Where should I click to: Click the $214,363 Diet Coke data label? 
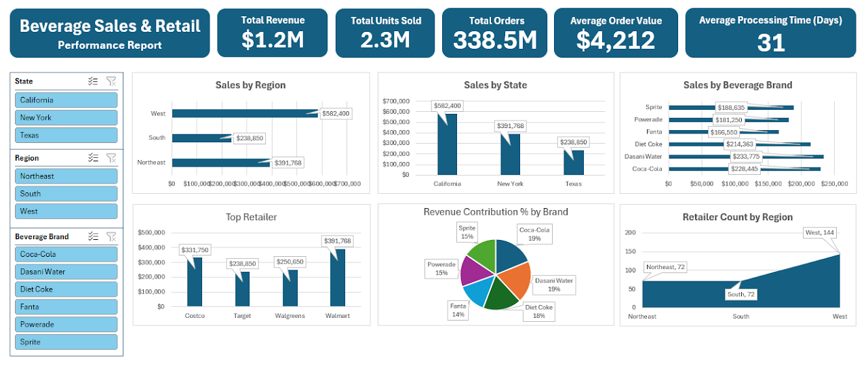[x=741, y=144]
